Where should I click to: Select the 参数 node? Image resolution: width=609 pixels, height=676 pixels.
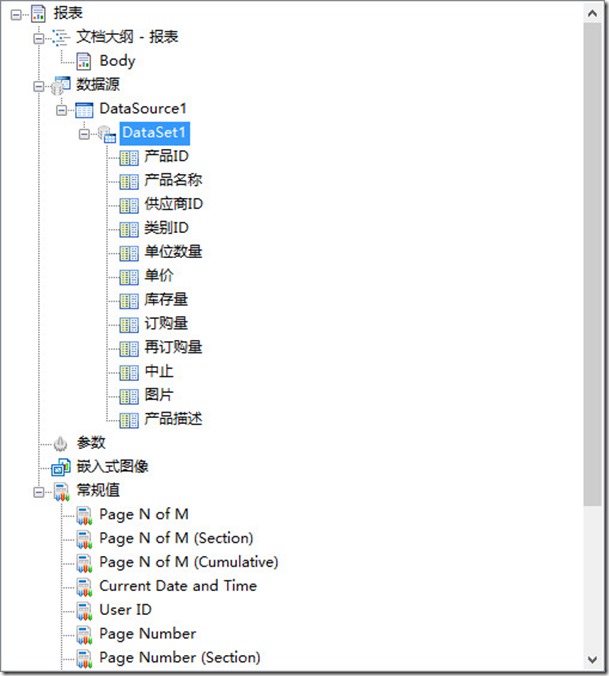pyautogui.click(x=91, y=442)
